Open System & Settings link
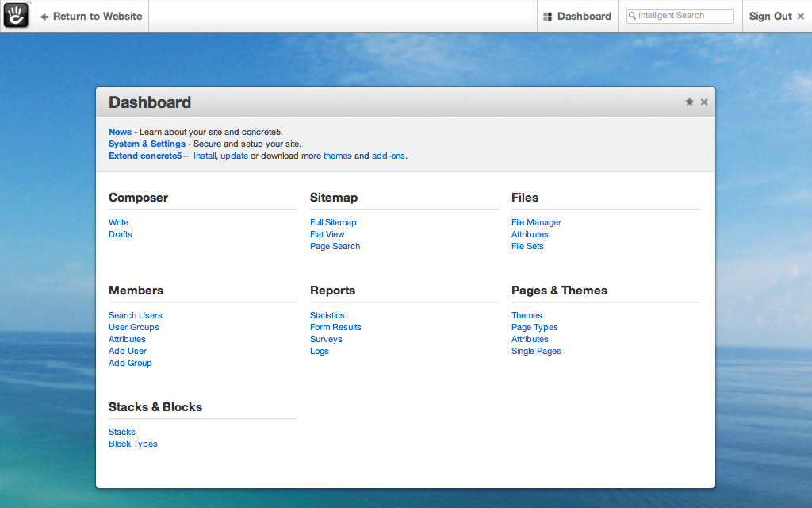Screen dimensions: 812x508 (147, 144)
